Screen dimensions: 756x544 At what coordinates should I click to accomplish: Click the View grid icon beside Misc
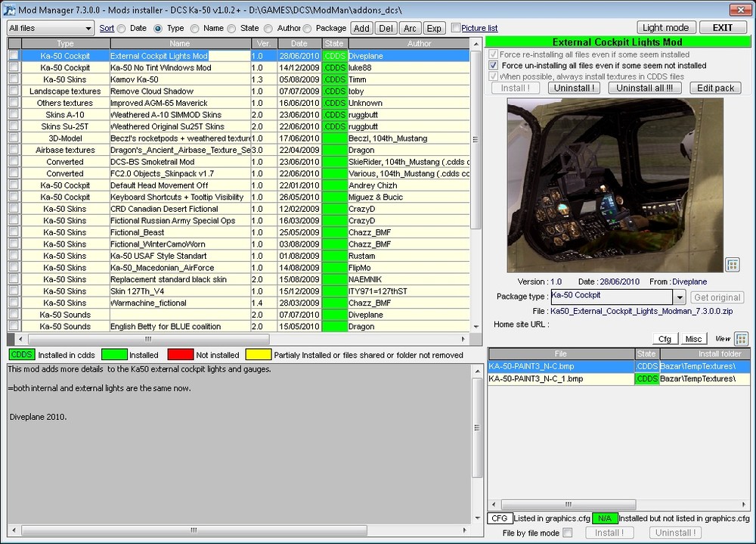coord(741,338)
